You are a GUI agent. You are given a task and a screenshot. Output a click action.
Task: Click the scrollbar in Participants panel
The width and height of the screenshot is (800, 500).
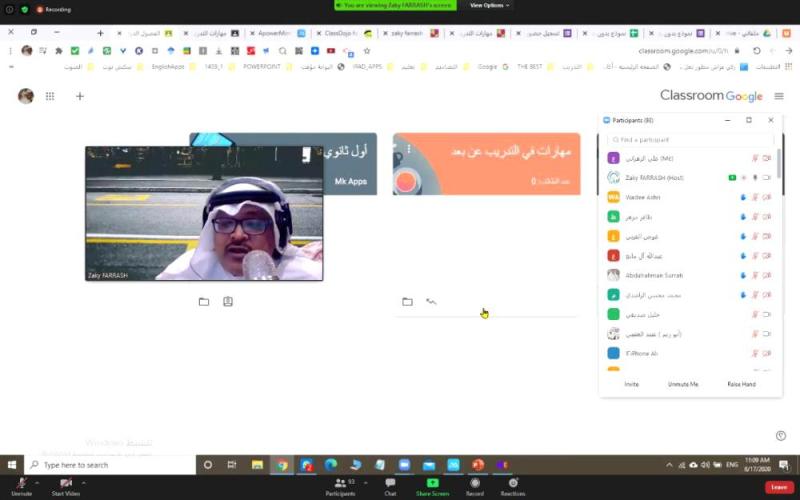tap(779, 163)
